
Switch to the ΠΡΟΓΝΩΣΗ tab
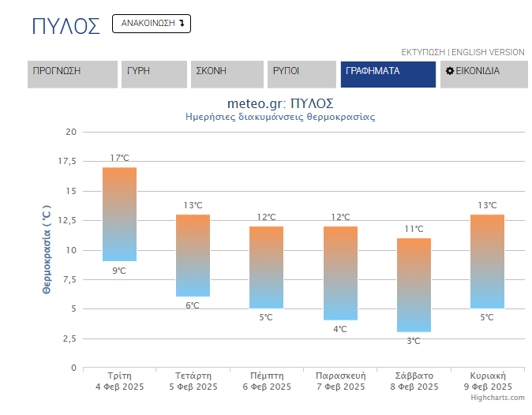coord(73,74)
